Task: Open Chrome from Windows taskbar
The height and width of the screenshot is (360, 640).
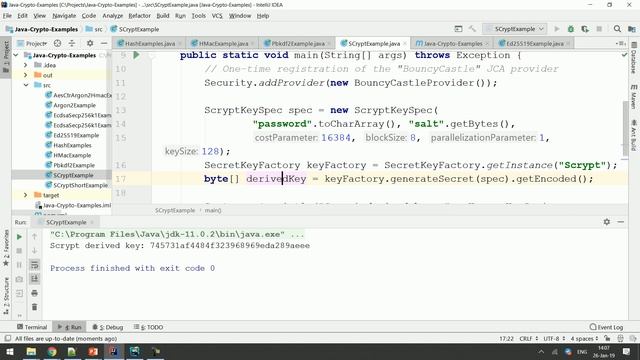Action: pos(52,351)
